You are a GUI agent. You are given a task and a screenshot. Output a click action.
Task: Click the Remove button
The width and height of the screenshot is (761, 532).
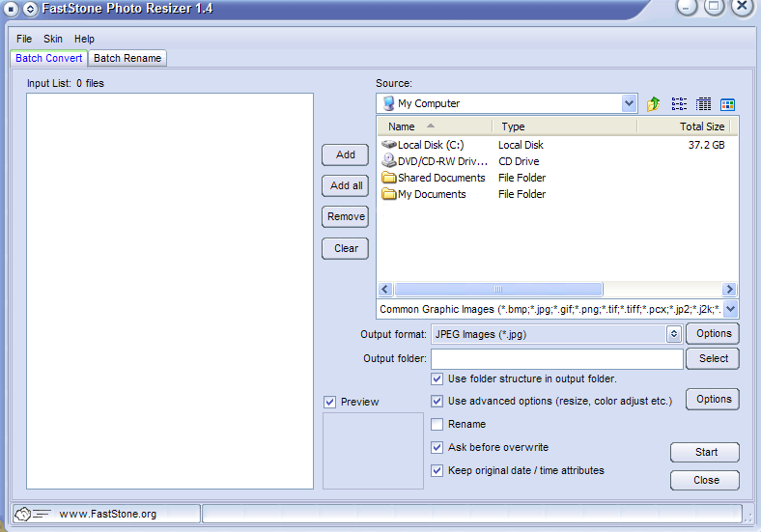tap(345, 216)
